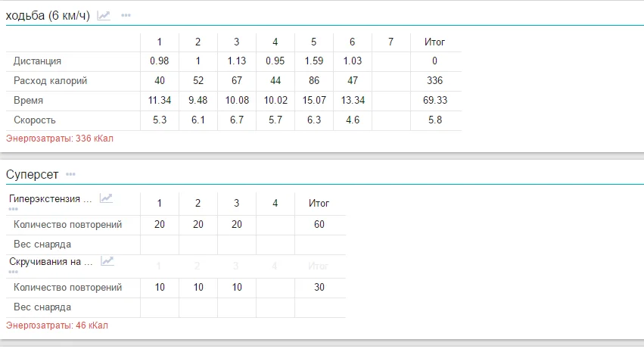Open the dots menu under Скручивания
Screen dimensions: 644x352
tap(13, 271)
